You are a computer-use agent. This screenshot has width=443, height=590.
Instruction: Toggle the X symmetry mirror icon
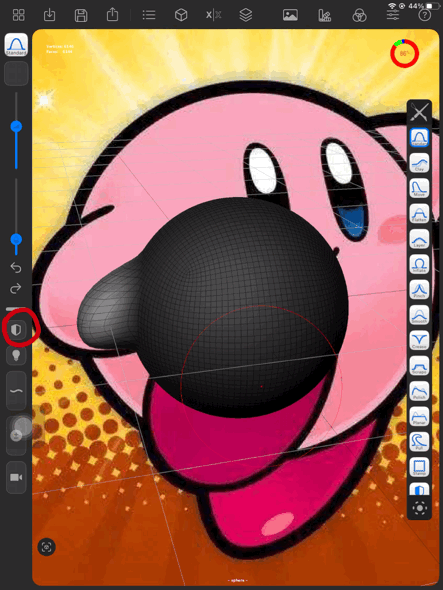pyautogui.click(x=213, y=15)
